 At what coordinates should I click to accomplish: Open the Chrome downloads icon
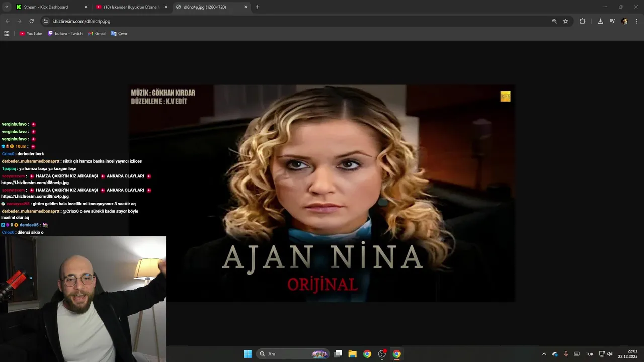pos(600,21)
